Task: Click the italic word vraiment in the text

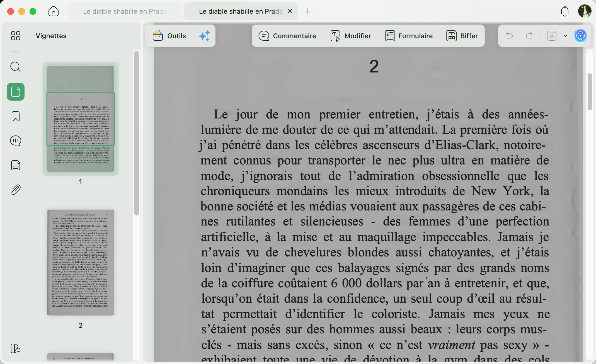Action: click(x=451, y=345)
